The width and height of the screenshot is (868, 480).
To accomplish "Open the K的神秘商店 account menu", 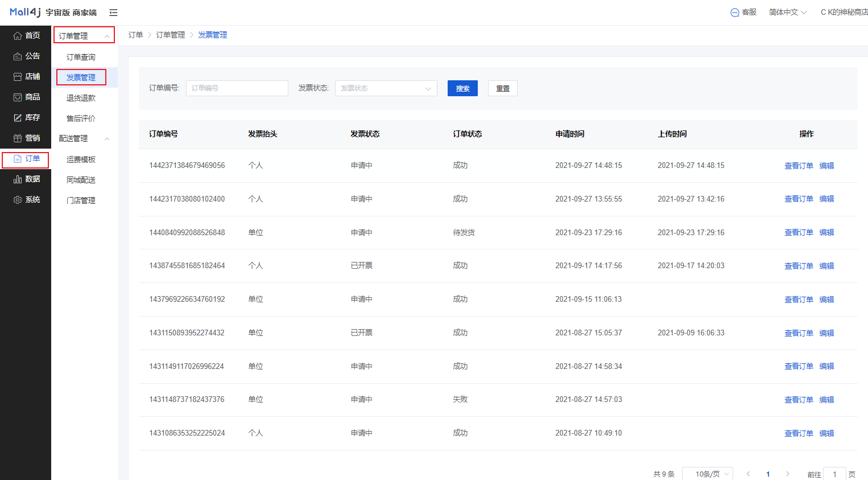I will coord(844,12).
